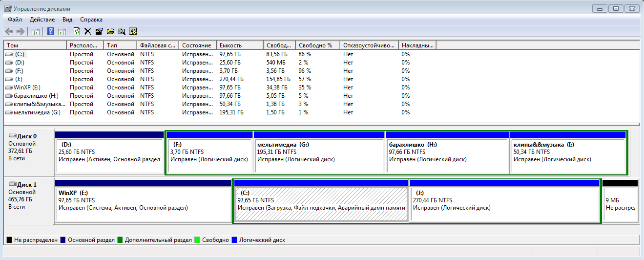644x260 pixels.
Task: Click the bright green Свободно legend swatch
Action: click(197, 240)
